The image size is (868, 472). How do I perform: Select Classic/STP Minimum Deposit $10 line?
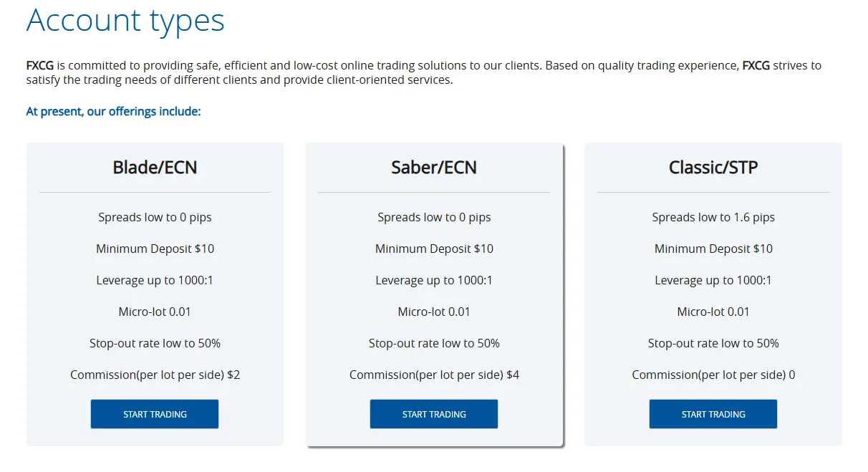[x=713, y=249]
